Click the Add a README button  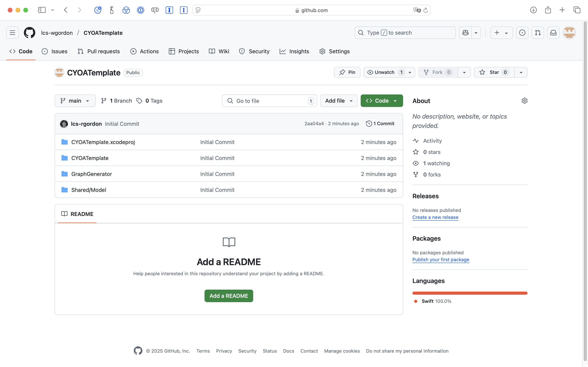point(229,296)
